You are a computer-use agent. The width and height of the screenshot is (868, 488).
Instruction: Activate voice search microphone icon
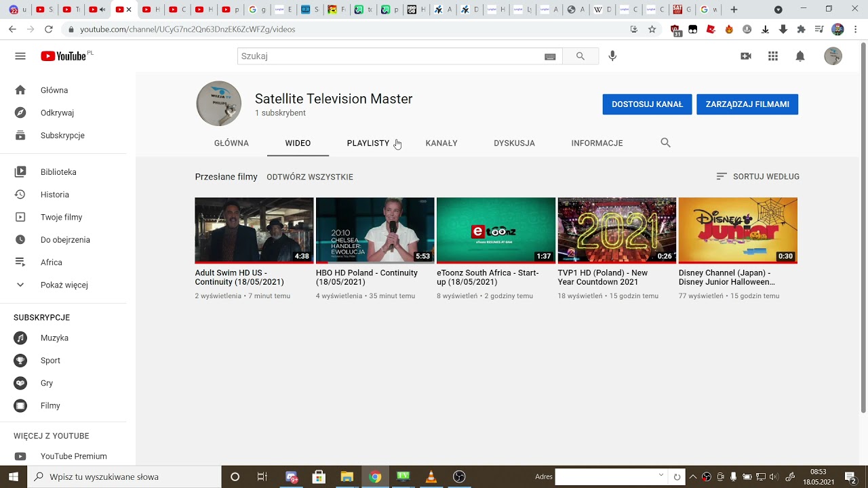pos(612,56)
